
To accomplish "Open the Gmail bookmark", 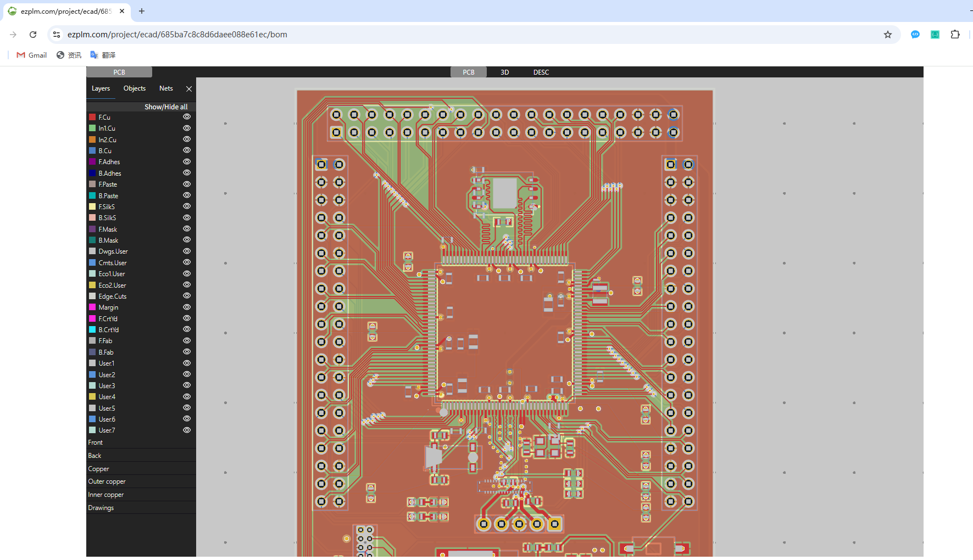I will tap(31, 55).
